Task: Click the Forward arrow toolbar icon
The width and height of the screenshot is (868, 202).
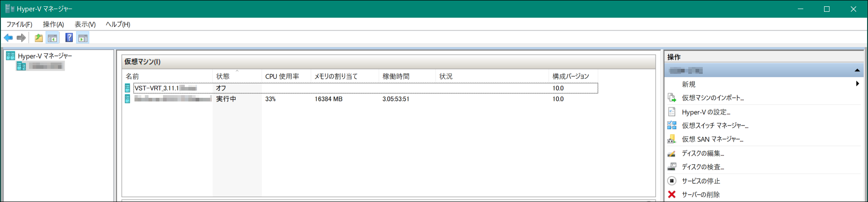Action: pyautogui.click(x=21, y=38)
